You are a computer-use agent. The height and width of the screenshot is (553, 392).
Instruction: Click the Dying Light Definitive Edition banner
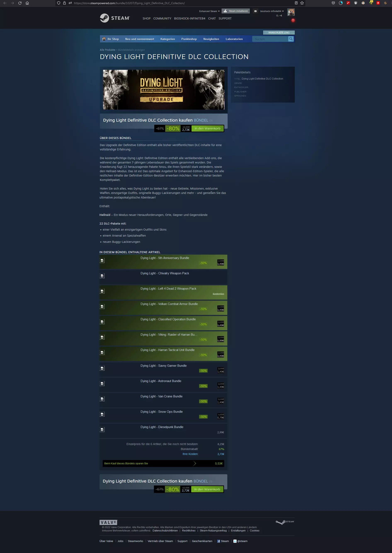(164, 90)
